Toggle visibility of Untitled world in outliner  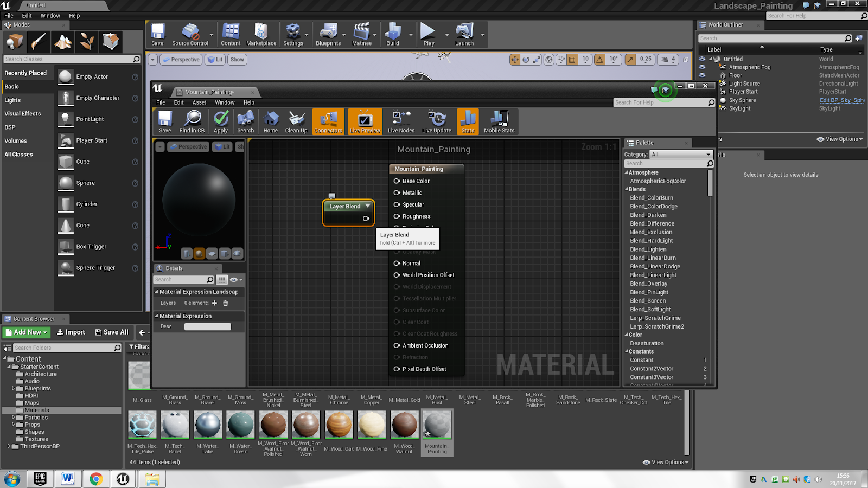[x=702, y=59]
